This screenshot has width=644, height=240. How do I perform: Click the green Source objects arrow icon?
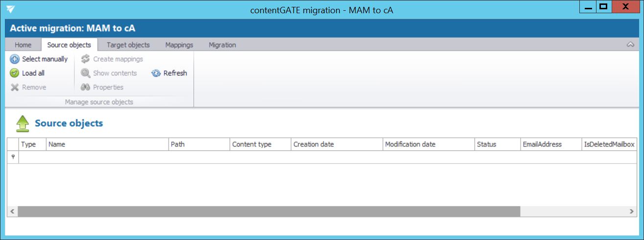[23, 124]
